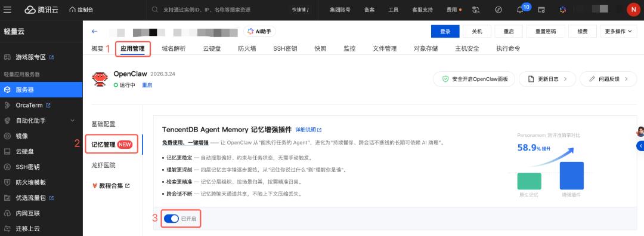Screen dimensions: 644x236
Task: Switch to the 主机安全 tab
Action: coord(467,48)
